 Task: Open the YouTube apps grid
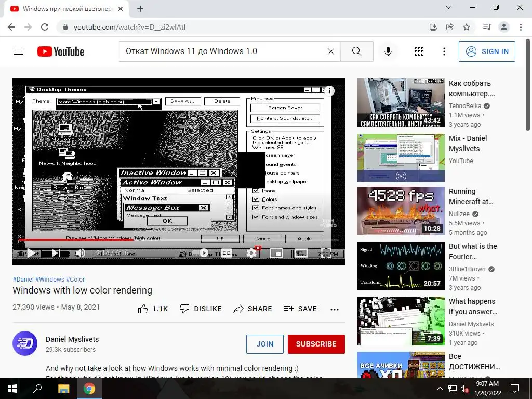point(419,51)
